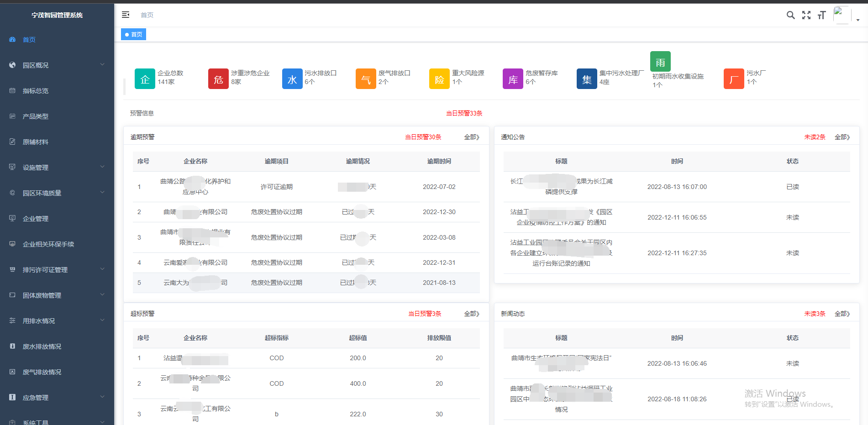868x425 pixels.
Task: Click the 原辅材料 edit icon in sidebar
Action: click(12, 142)
